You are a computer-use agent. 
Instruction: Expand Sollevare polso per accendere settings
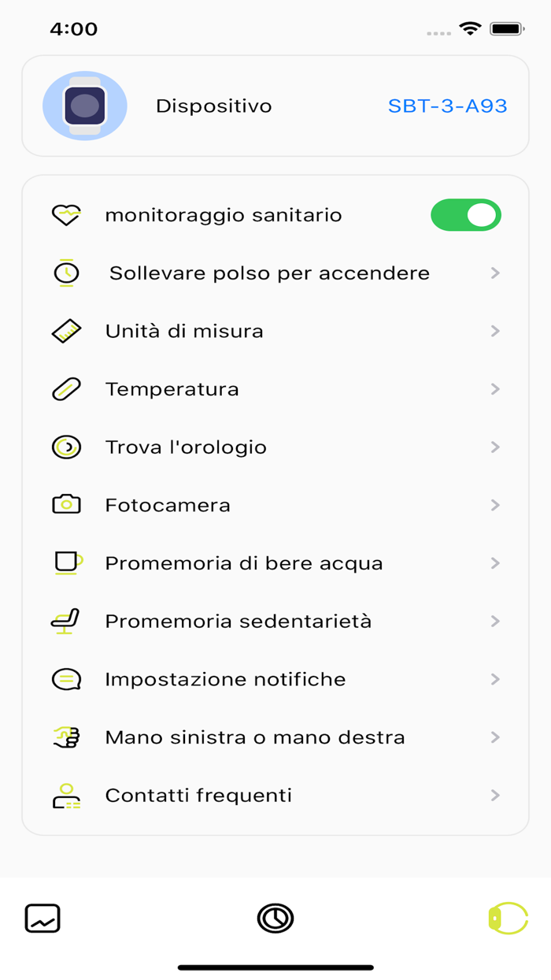495,273
